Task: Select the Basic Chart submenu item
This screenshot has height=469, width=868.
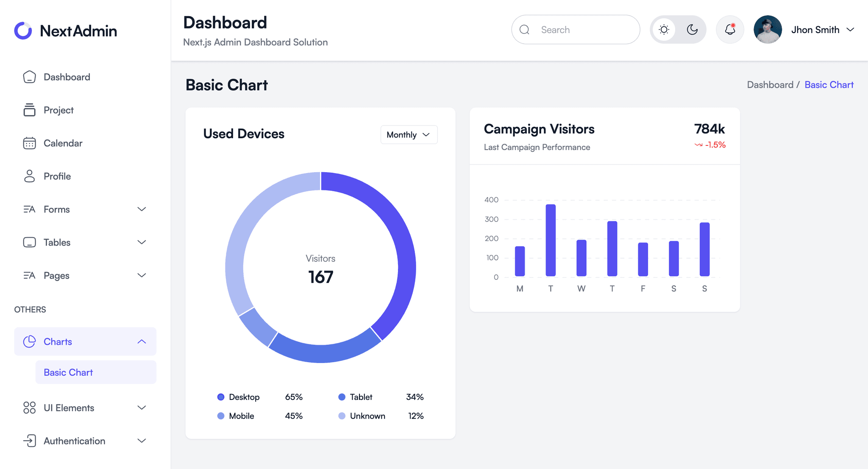Action: [96, 372]
